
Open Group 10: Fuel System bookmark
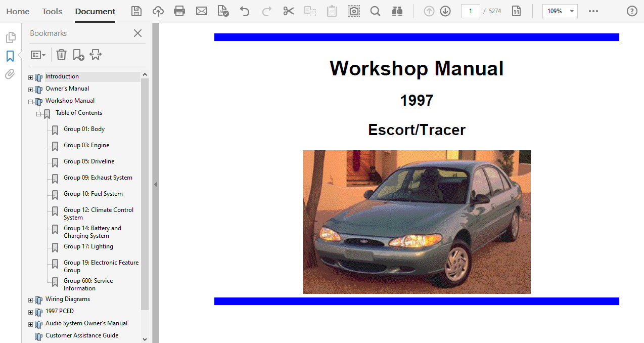point(93,194)
